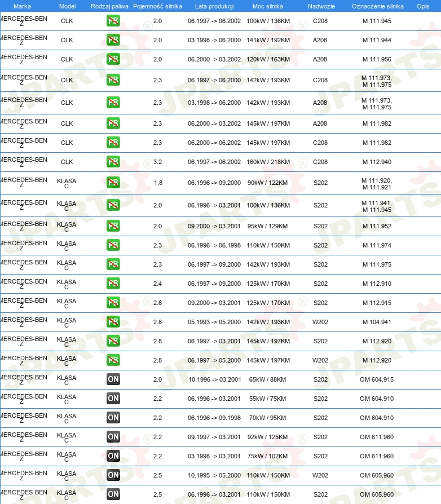This screenshot has width=441, height=504.
Task: Click the Lata produkcji column header
Action: 214,6
